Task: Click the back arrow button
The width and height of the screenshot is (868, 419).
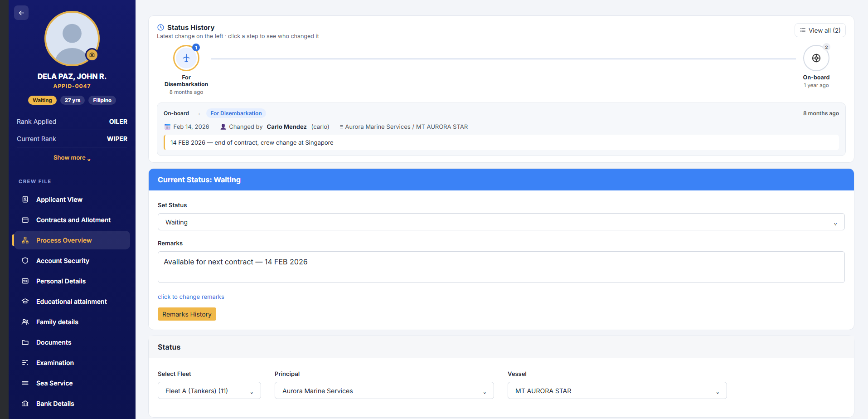Action: 21,13
